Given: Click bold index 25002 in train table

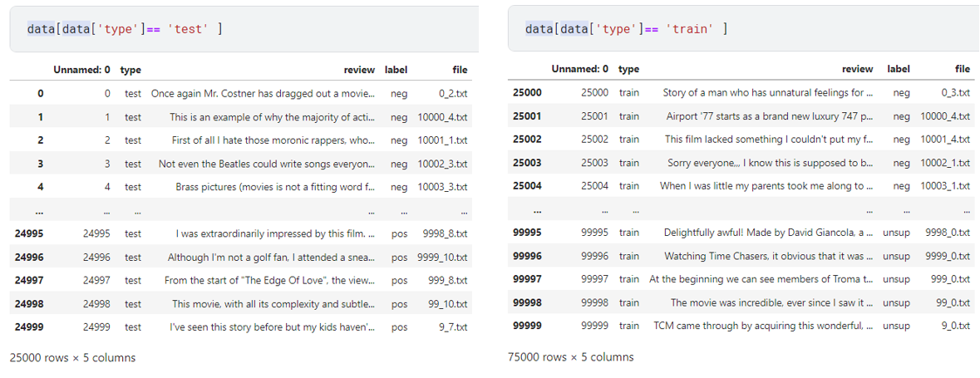Looking at the screenshot, I should pos(528,140).
